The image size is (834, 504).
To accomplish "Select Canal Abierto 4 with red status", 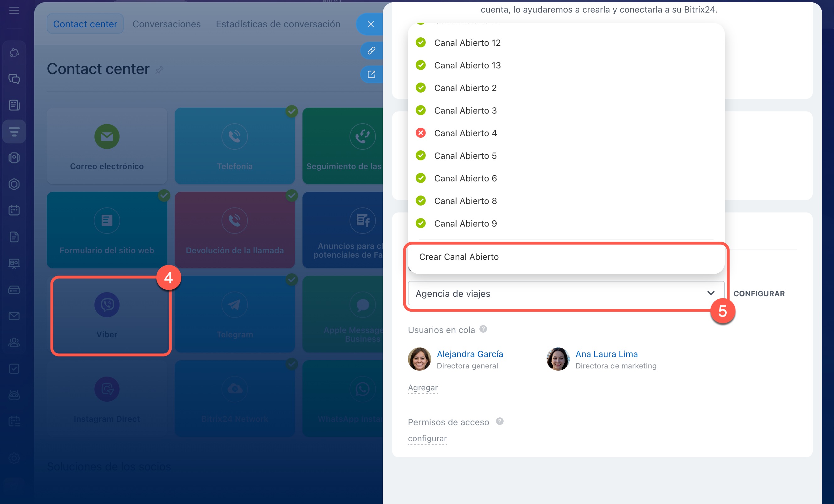I will click(x=465, y=133).
